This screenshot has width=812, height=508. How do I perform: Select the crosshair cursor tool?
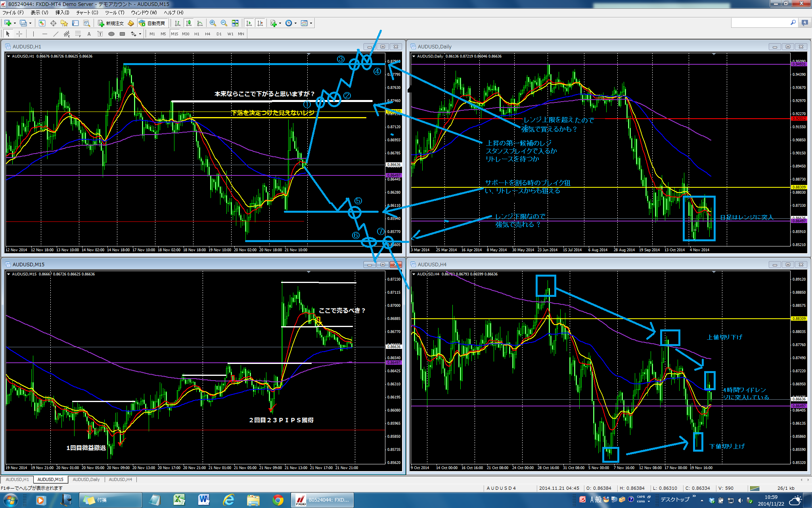point(19,34)
